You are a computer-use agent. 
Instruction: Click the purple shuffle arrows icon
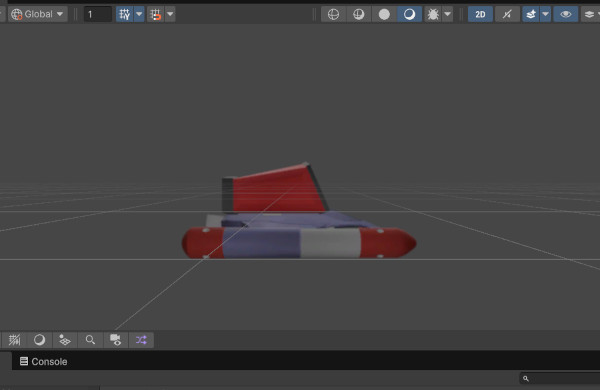(141, 340)
